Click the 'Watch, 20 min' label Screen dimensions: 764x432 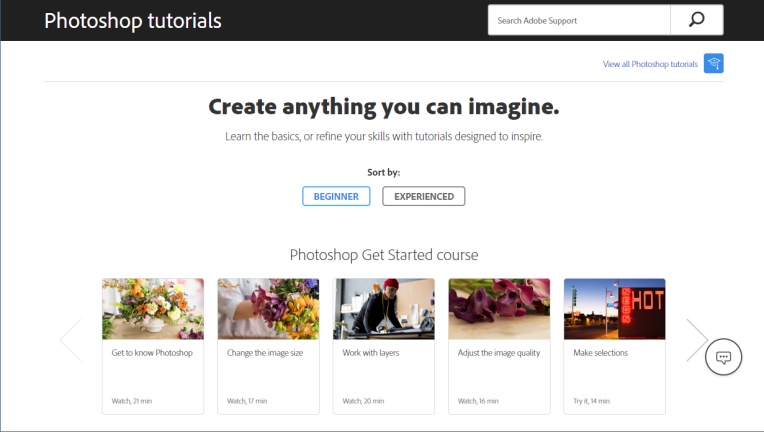pos(363,401)
